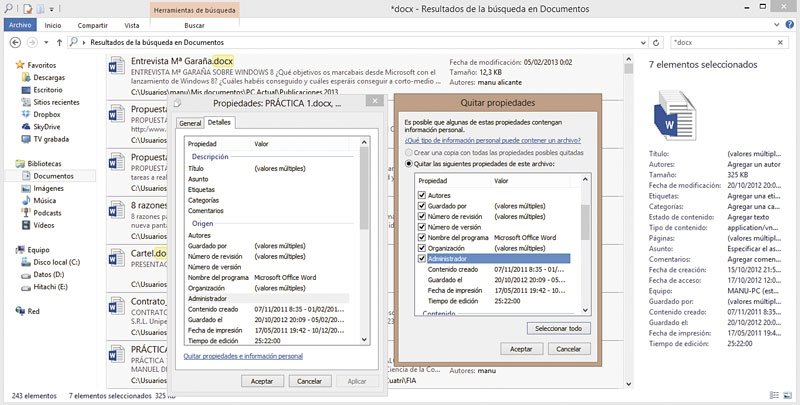
Task: Open Descargas in Favoritos
Action: 48,78
